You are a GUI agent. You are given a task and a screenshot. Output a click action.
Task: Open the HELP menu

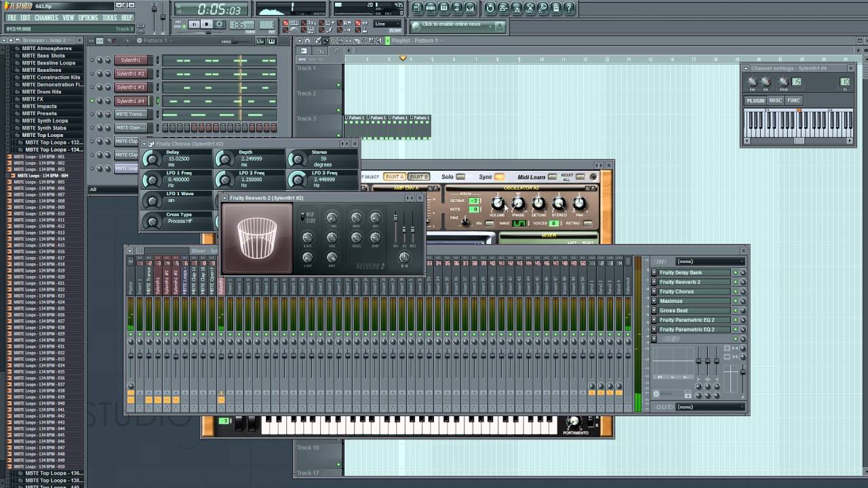(127, 18)
